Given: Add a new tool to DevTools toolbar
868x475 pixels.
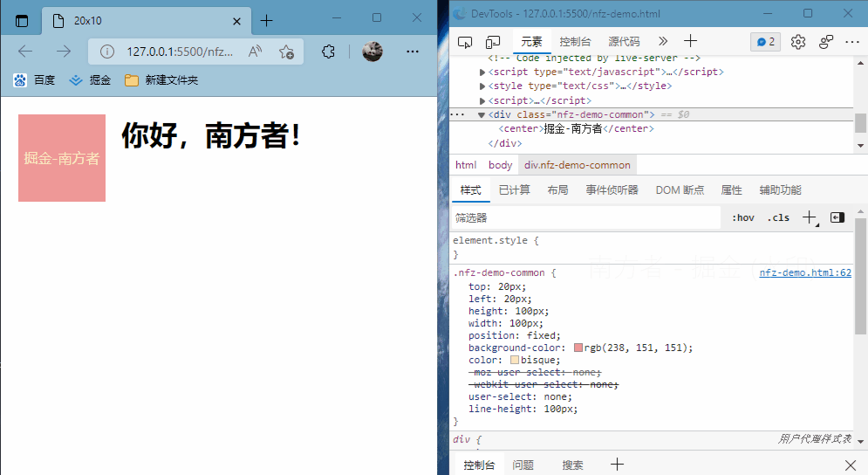Looking at the screenshot, I should [x=690, y=41].
